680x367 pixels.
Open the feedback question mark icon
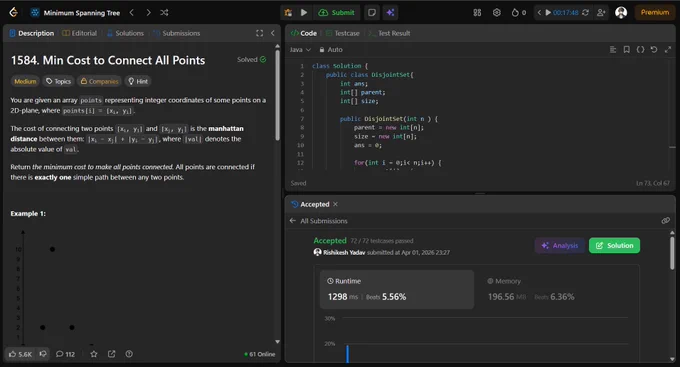(x=129, y=354)
